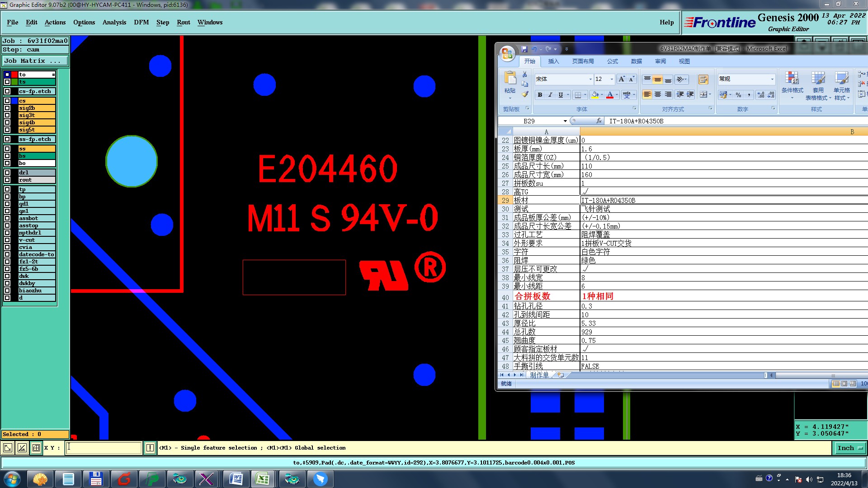Switch to the 插入 ribbon tab
This screenshot has height=488, width=868.
(x=553, y=61)
